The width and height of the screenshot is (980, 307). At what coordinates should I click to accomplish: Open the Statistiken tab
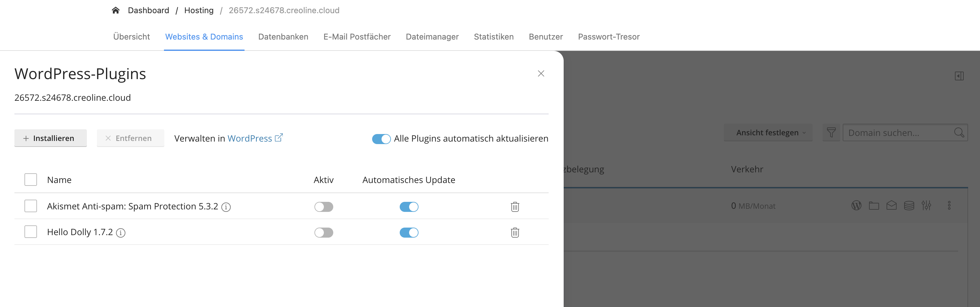pyautogui.click(x=493, y=36)
